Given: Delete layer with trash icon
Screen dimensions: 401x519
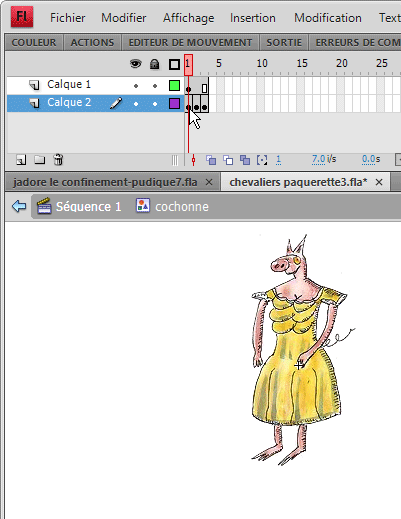Looking at the screenshot, I should click(x=58, y=160).
